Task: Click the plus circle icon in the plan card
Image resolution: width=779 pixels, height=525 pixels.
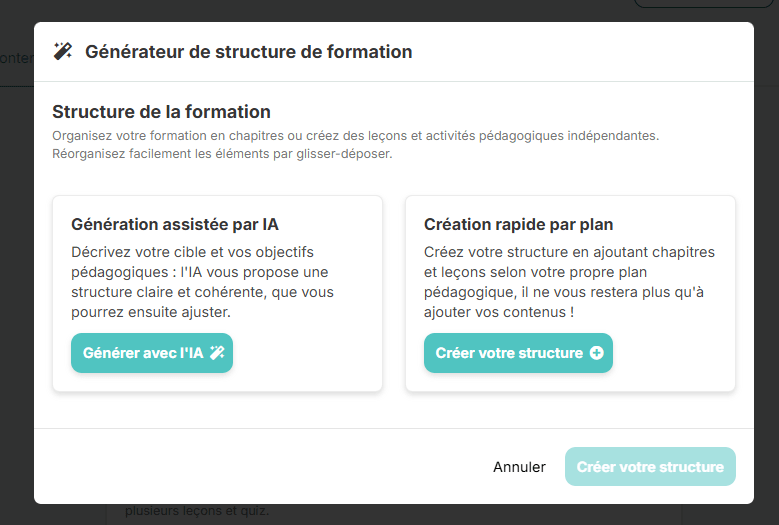Action: [x=597, y=353]
